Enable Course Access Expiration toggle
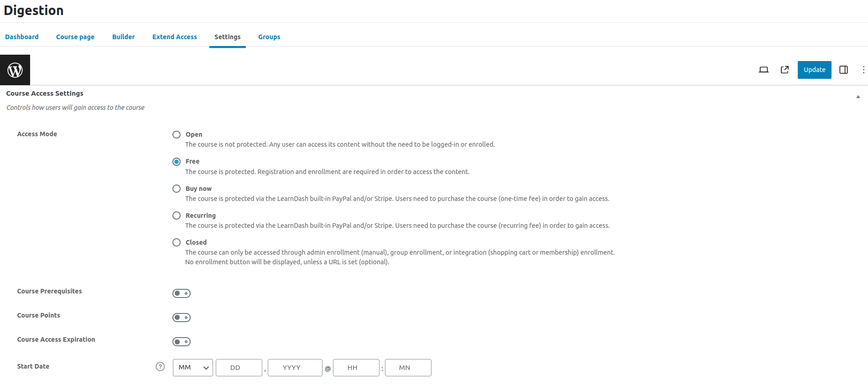868x390 pixels. 181,342
